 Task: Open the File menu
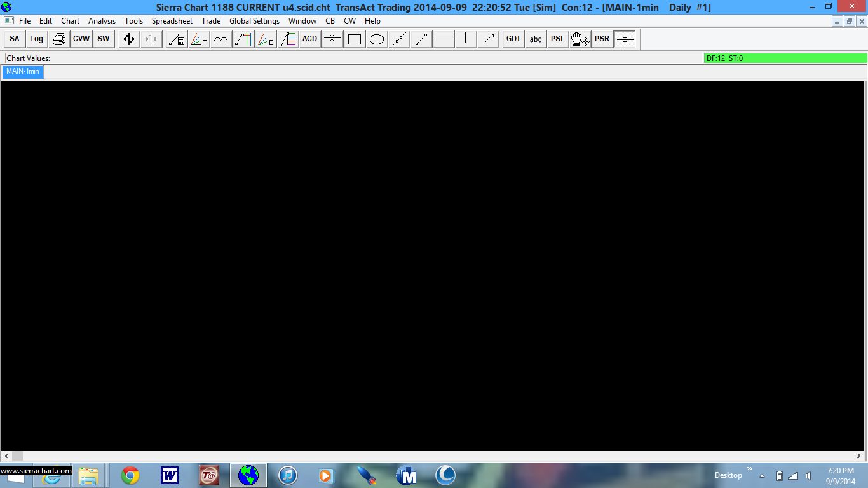coord(25,21)
